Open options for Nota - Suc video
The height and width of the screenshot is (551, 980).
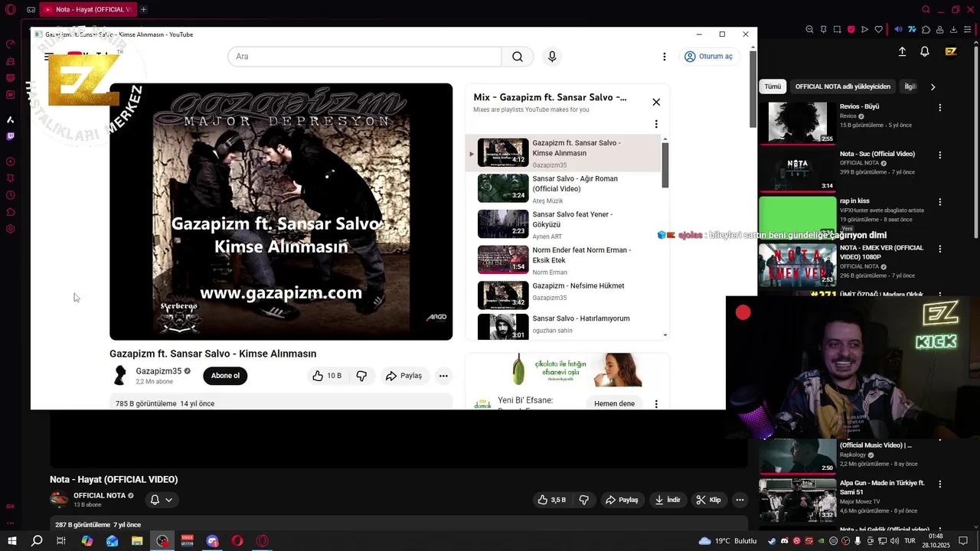(x=940, y=155)
